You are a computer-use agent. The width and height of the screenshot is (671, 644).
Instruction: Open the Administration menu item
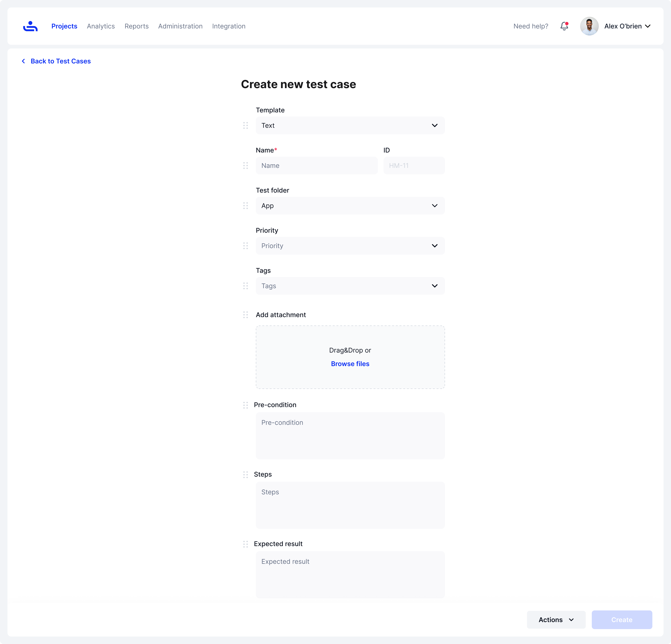[x=180, y=26]
